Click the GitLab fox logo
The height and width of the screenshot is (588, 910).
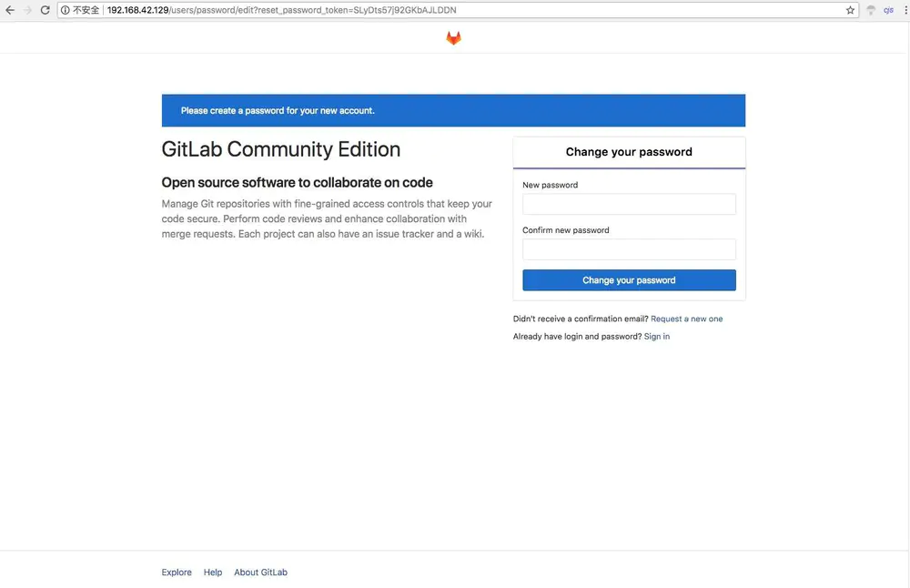click(x=453, y=37)
